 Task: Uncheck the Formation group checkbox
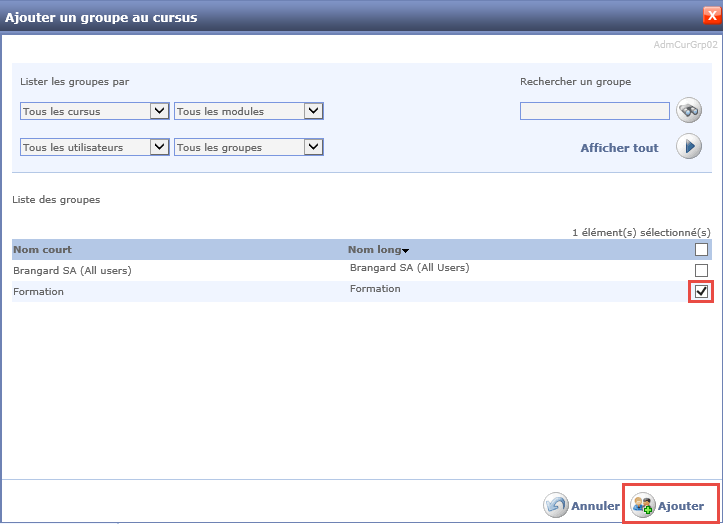(701, 291)
